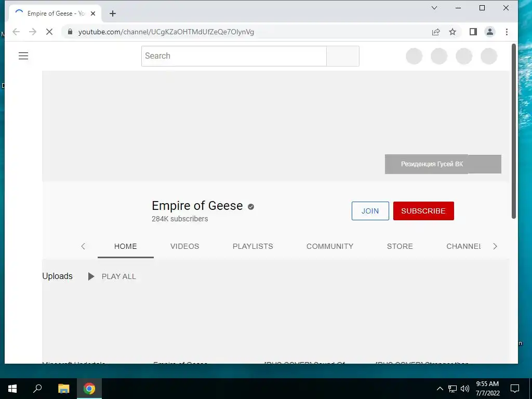Click PLAY ALL uploads
This screenshot has height=399, width=532.
click(x=112, y=276)
